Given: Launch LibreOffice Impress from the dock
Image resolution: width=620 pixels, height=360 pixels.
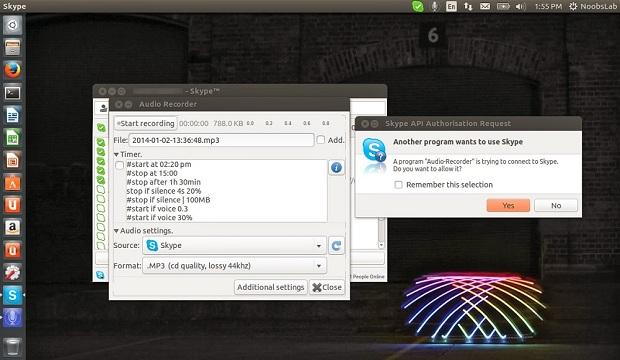Looking at the screenshot, I should 12,161.
